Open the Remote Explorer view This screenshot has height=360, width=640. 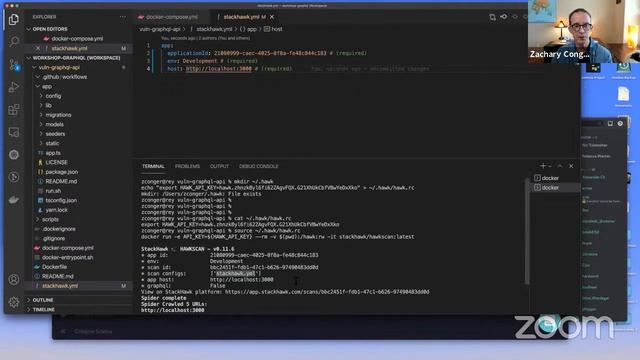pos(14,132)
